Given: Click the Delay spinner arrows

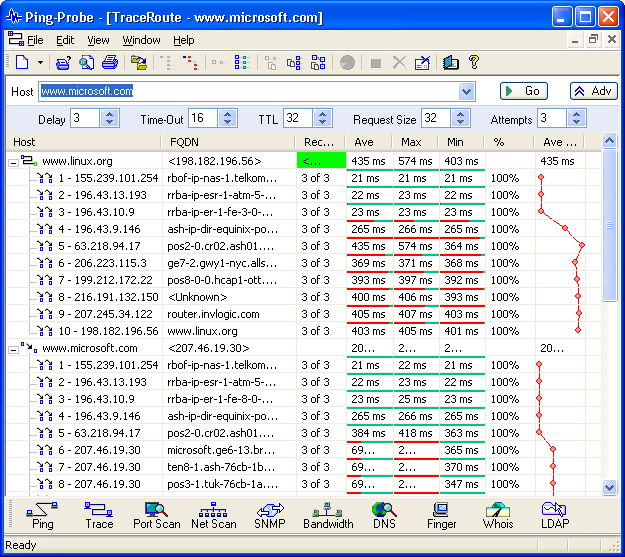Looking at the screenshot, I should 110,118.
